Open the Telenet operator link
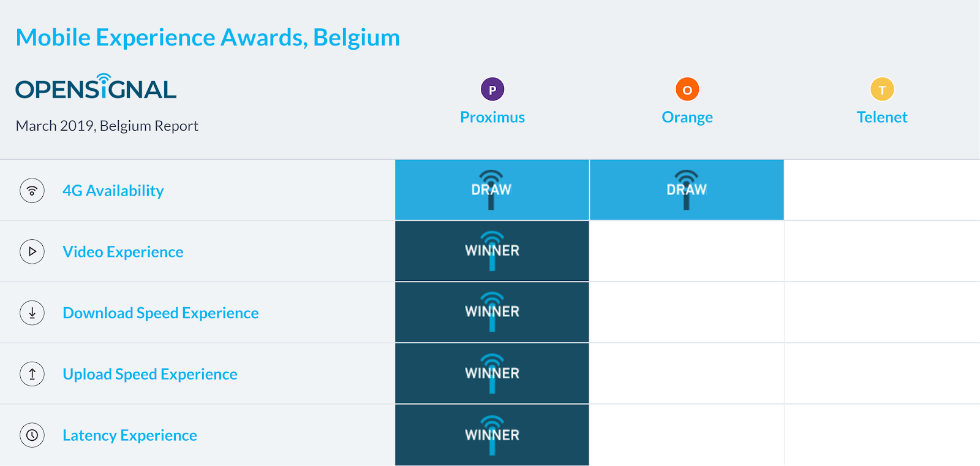The height and width of the screenshot is (466, 980). point(882,117)
